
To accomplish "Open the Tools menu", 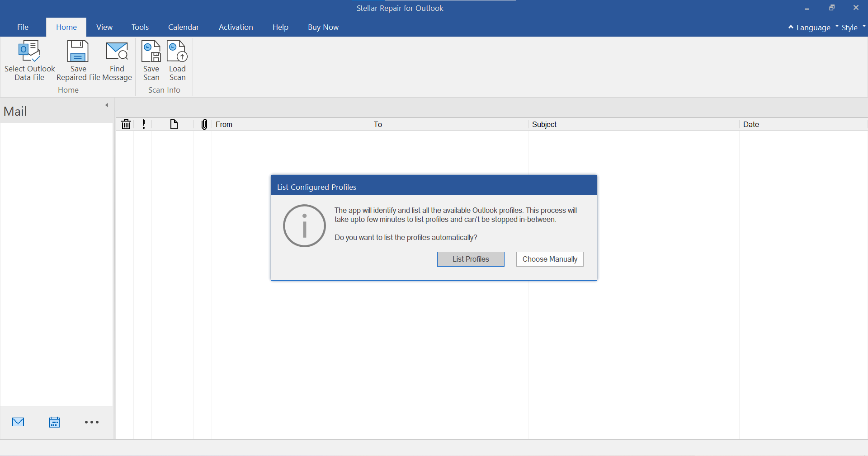I will click(x=140, y=27).
